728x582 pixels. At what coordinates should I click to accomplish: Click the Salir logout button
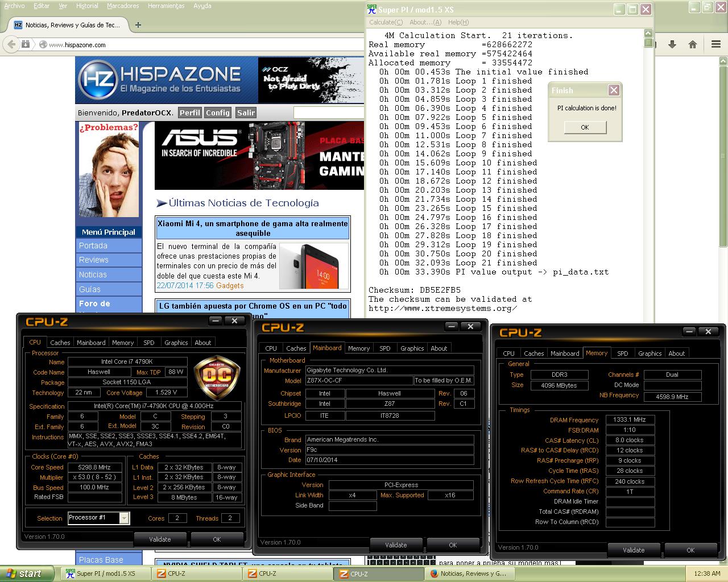tap(246, 113)
